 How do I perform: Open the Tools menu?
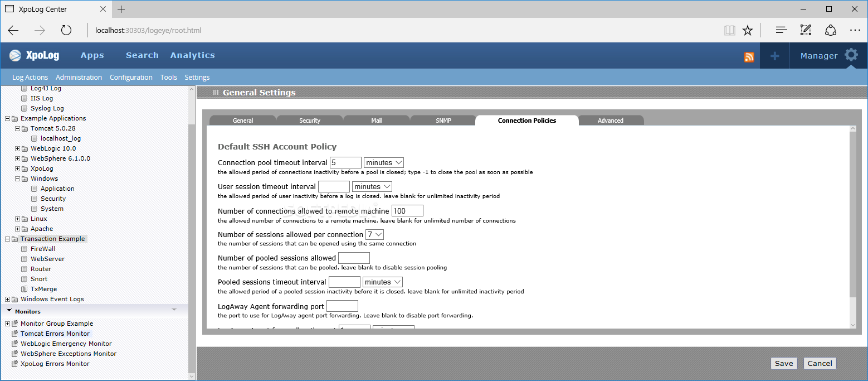[x=168, y=78]
